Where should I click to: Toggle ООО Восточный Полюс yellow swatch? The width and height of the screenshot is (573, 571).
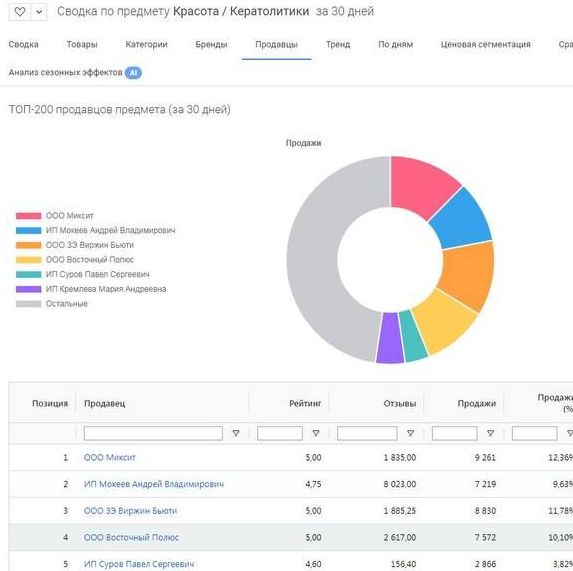29,260
